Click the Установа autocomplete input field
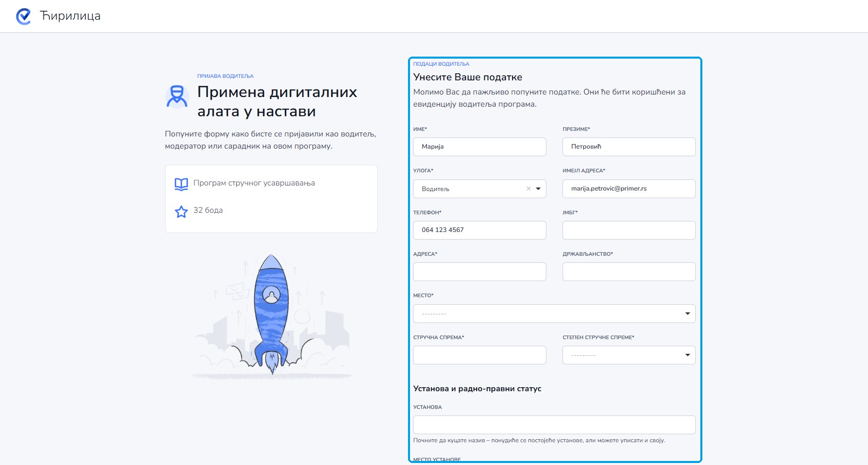Screen dimensions: 868x465 click(x=554, y=425)
